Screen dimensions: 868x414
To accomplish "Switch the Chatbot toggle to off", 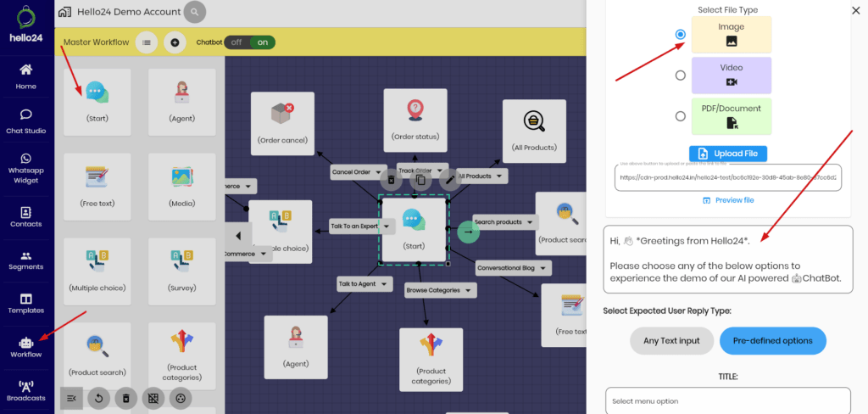I will [237, 42].
